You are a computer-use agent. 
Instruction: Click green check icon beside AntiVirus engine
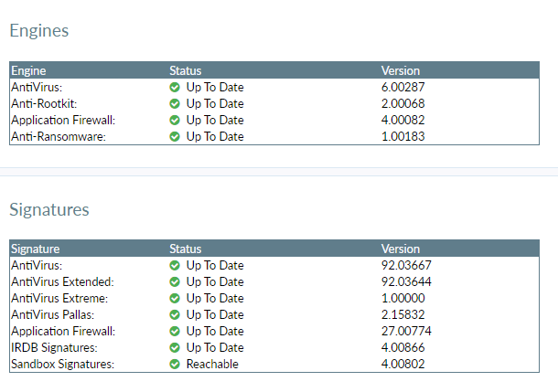pyautogui.click(x=175, y=87)
